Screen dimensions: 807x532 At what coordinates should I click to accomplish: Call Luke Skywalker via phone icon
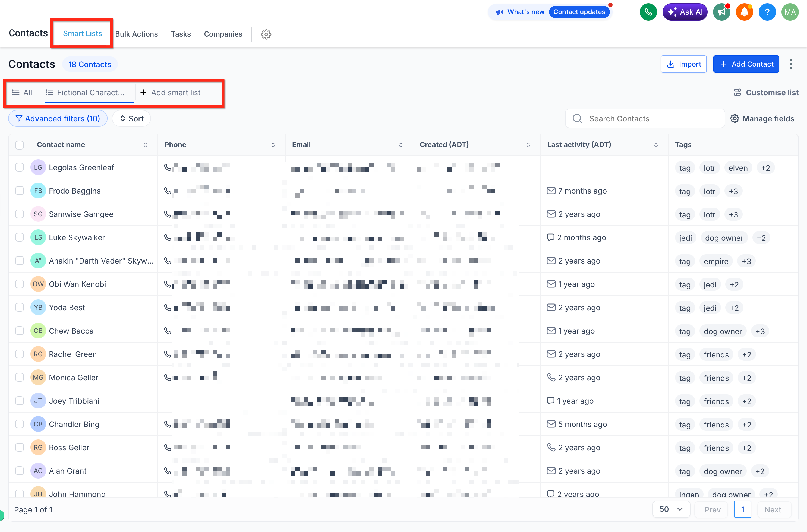click(168, 237)
